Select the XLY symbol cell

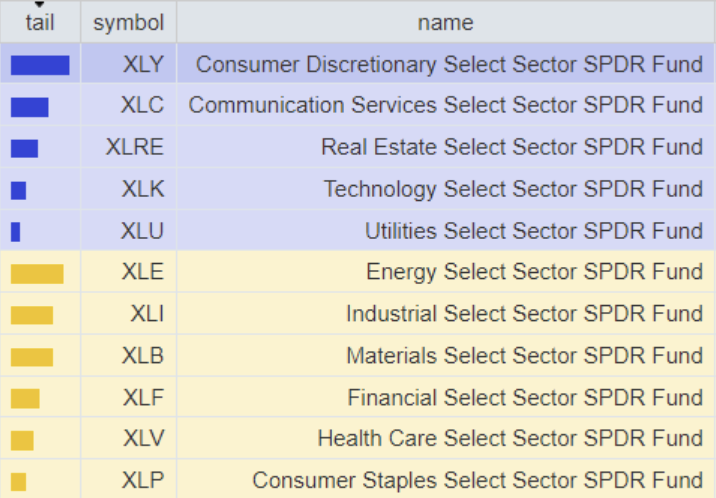click(x=143, y=65)
